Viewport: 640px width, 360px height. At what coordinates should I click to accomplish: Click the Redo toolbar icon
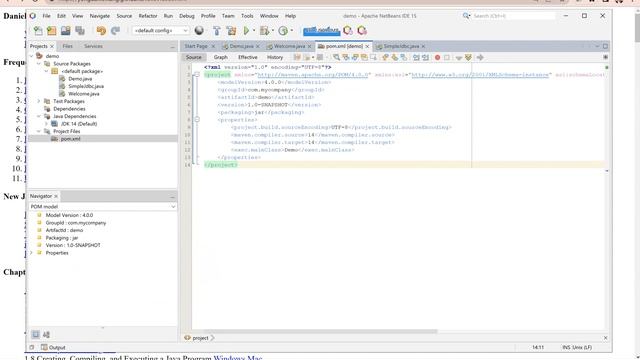(116, 31)
